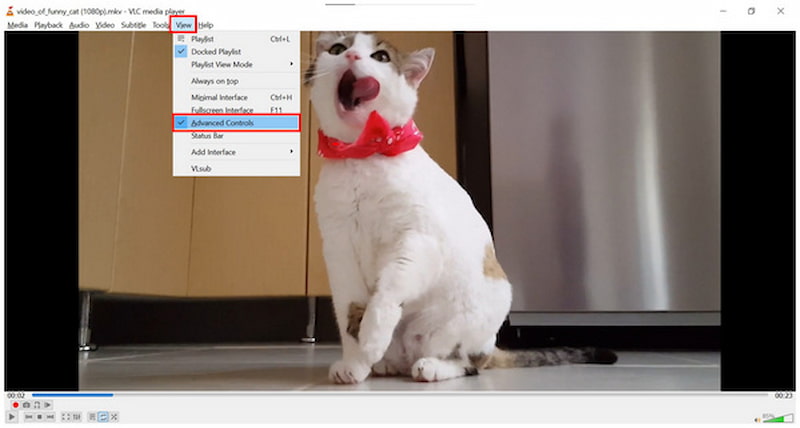Stop the video playback
The image size is (800, 428).
pos(40,417)
